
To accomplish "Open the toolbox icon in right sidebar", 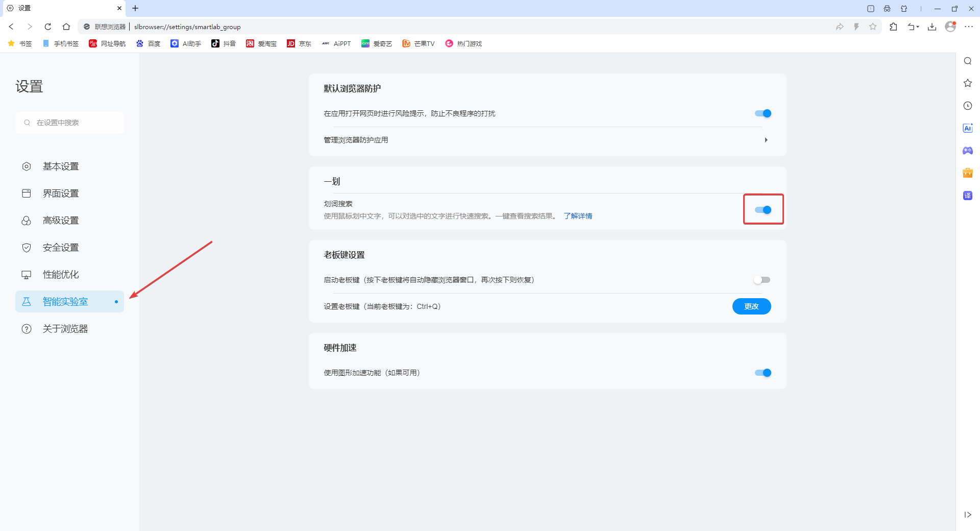I will tap(968, 173).
